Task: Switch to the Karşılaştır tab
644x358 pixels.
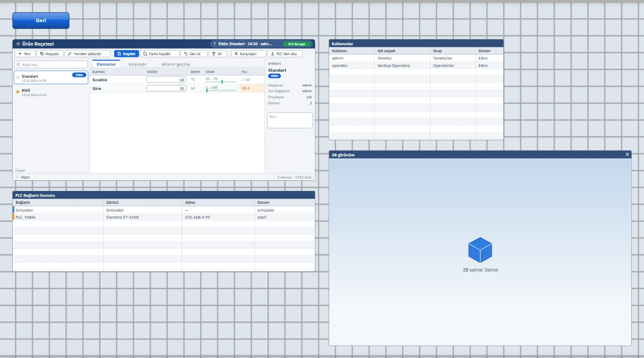Action: click(138, 64)
